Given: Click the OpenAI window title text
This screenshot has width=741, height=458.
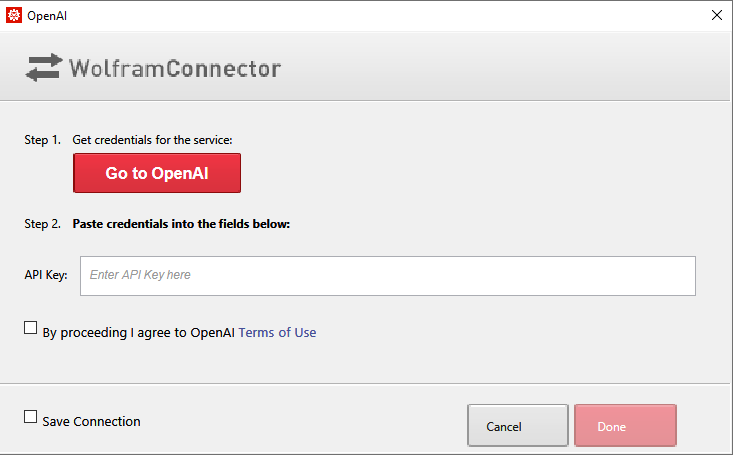Looking at the screenshot, I should 47,16.
